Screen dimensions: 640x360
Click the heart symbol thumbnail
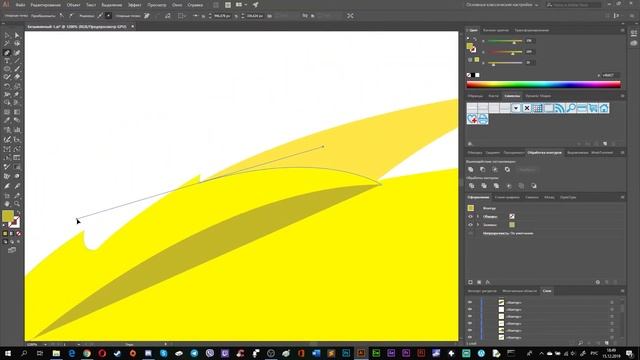tap(472, 119)
